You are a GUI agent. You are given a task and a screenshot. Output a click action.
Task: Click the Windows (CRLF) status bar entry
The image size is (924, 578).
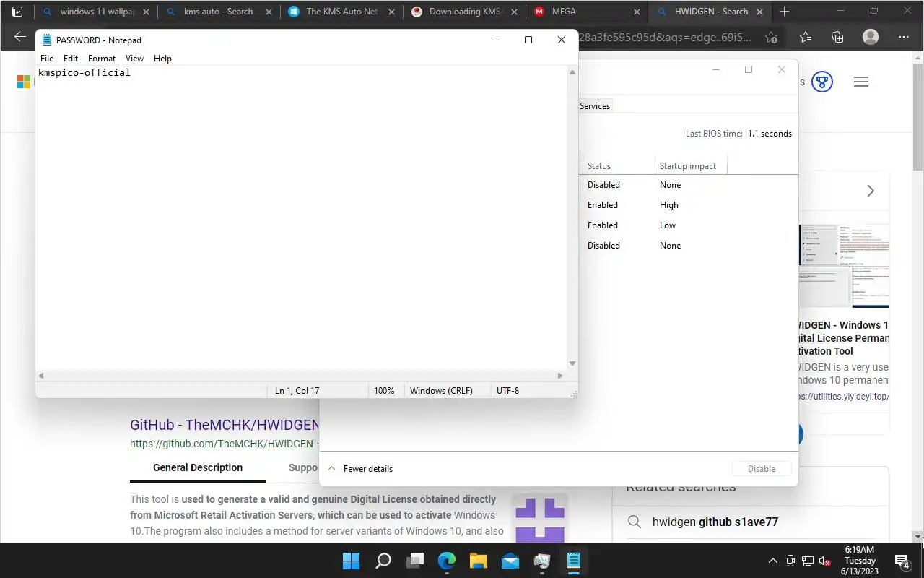pyautogui.click(x=441, y=391)
